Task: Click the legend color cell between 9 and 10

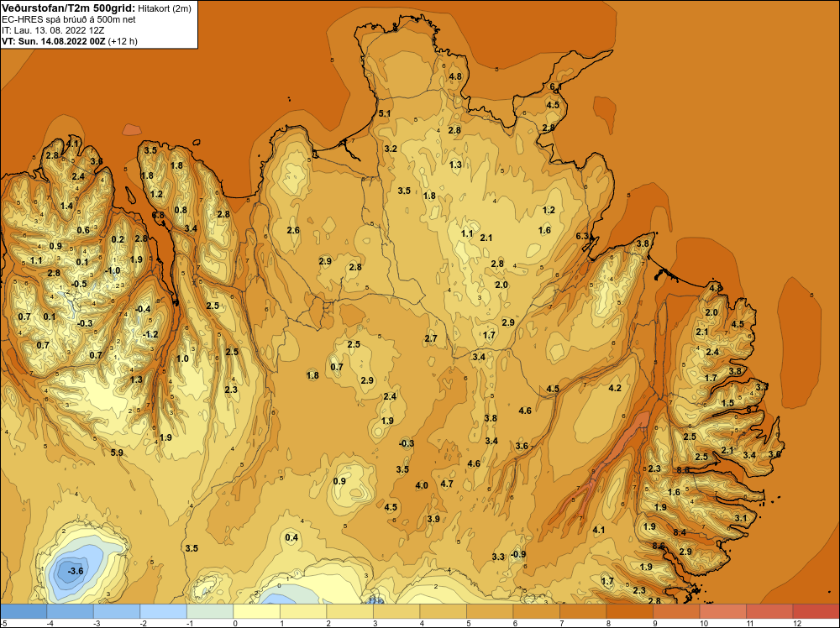Action: point(676,611)
